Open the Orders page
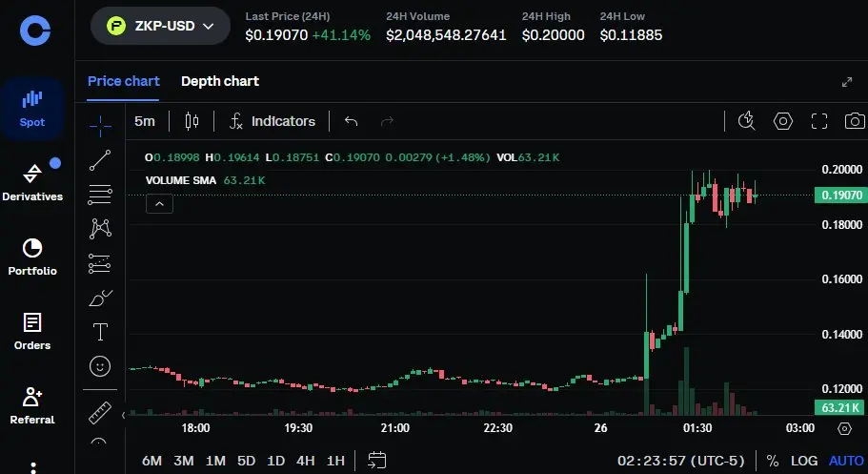The height and width of the screenshot is (474, 868). (32, 331)
